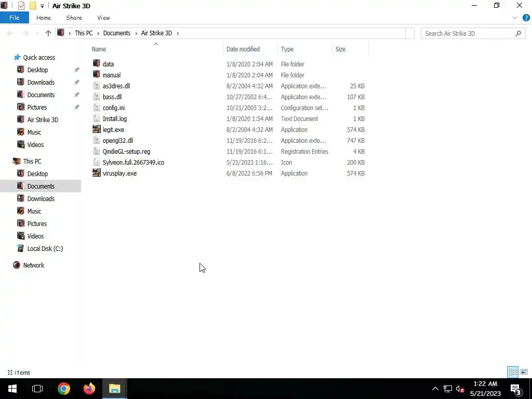The width and height of the screenshot is (532, 399).
Task: Expand chevron after This PC breadcrumb
Action: point(98,33)
